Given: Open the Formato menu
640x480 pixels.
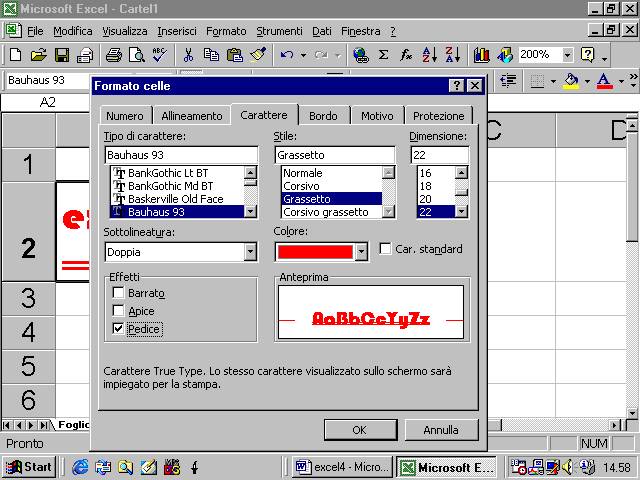Looking at the screenshot, I should (226, 31).
